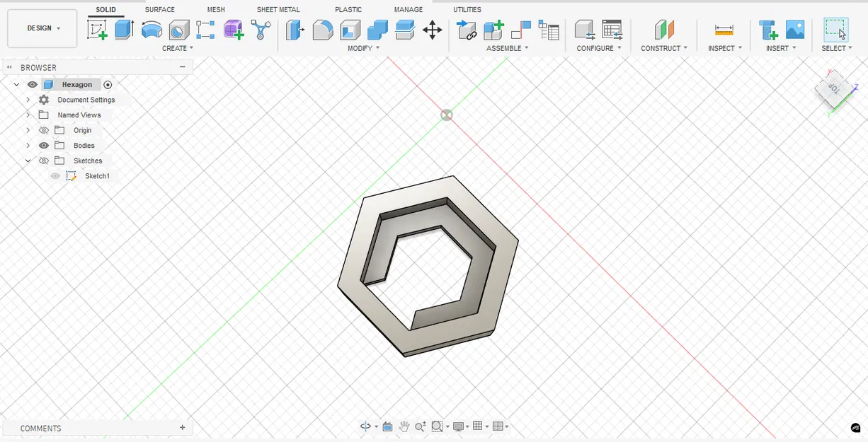Activate the Pan hand tool
This screenshot has width=868, height=442.
pos(404,426)
